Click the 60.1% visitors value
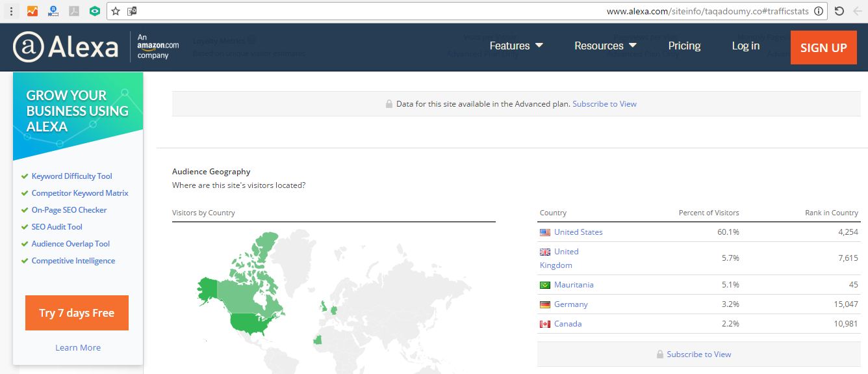 tap(727, 232)
